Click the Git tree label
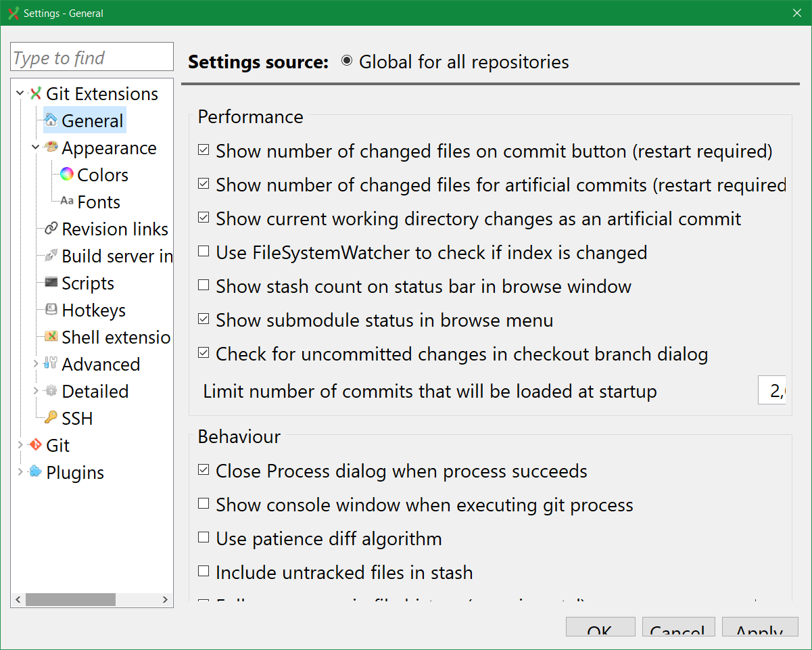 tap(57, 446)
